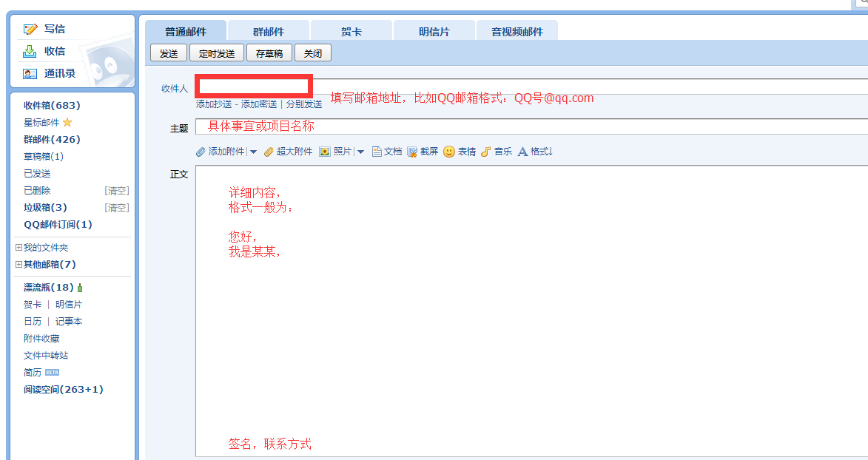Click the 截屏 screenshot icon
The height and width of the screenshot is (460, 868).
(412, 152)
